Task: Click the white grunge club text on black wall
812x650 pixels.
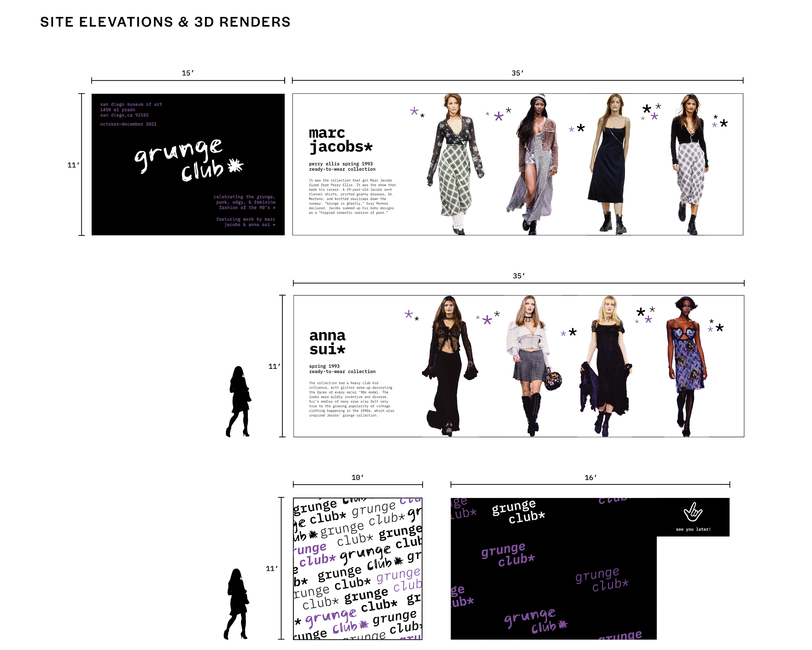Action: coord(518,511)
